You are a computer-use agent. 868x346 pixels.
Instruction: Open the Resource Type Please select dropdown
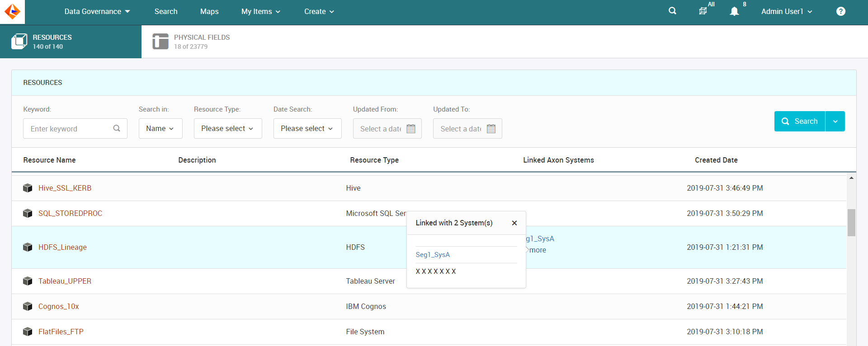[x=228, y=128]
